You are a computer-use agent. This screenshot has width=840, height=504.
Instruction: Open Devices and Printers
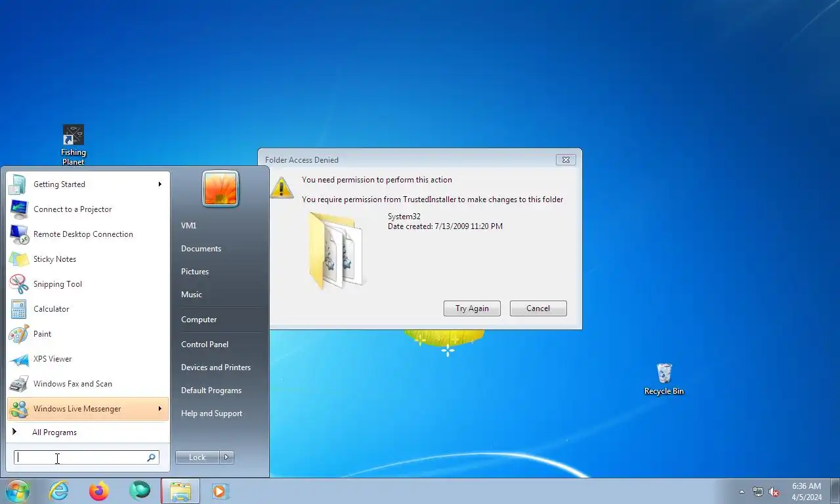[216, 367]
